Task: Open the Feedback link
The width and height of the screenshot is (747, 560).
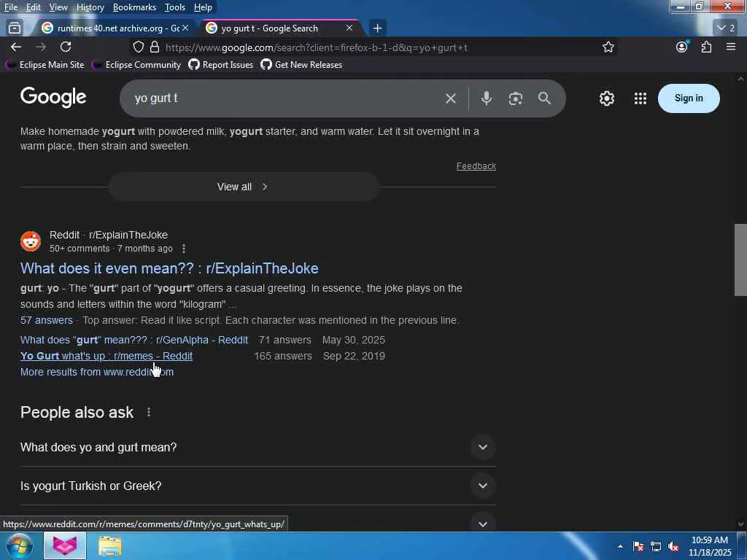Action: (476, 166)
